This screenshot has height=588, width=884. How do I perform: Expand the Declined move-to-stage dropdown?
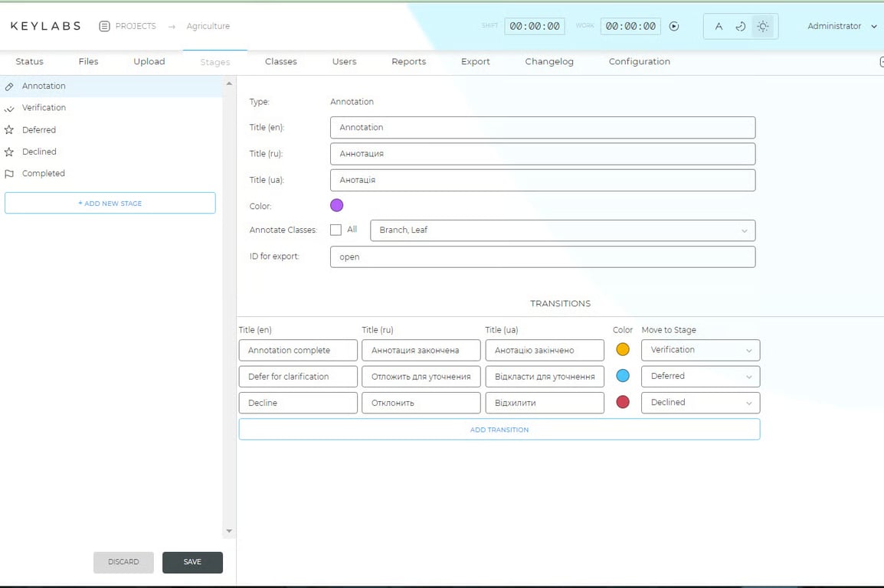700,403
